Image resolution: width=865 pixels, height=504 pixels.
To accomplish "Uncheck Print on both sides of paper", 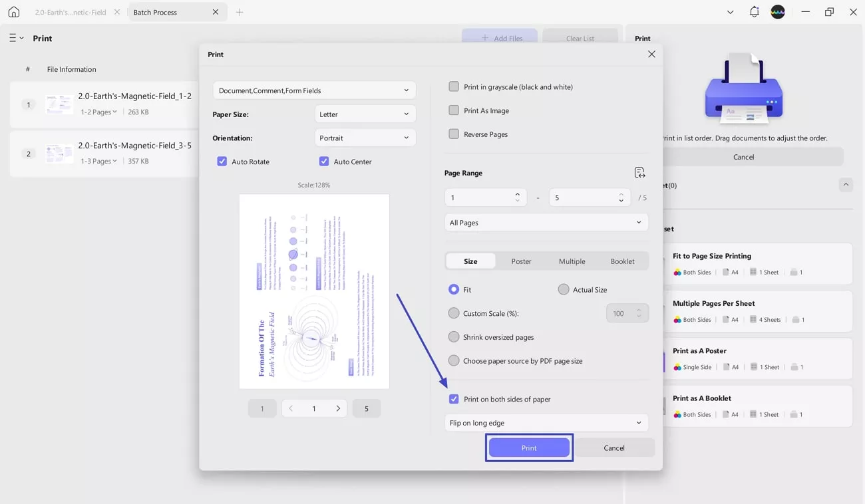I will (454, 398).
